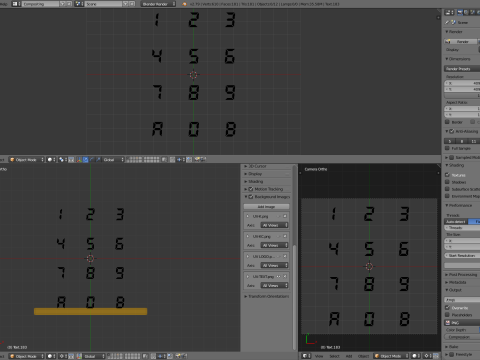Open Axis dropdown for UI TEXT.png image
Image resolution: width=480 pixels, height=360 pixels.
274,285
